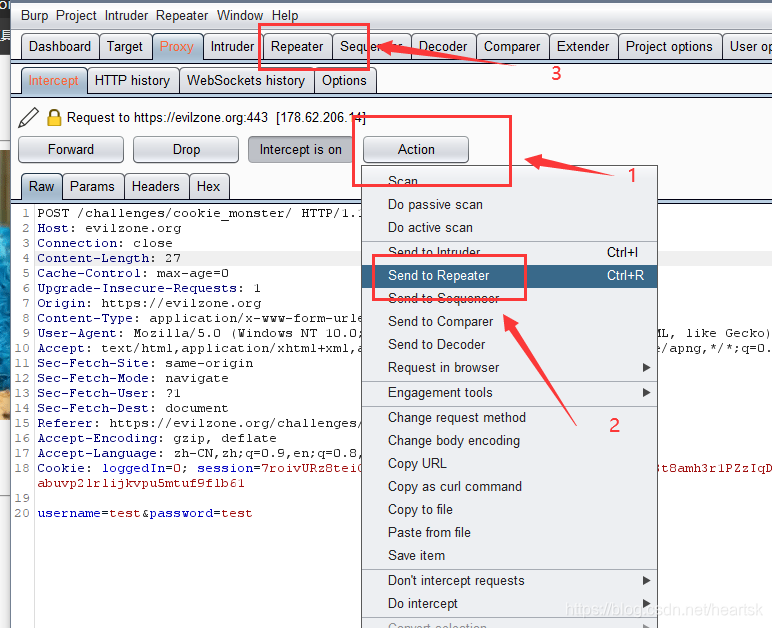The image size is (772, 628).
Task: Switch to the Dashboard tab
Action: (x=60, y=47)
